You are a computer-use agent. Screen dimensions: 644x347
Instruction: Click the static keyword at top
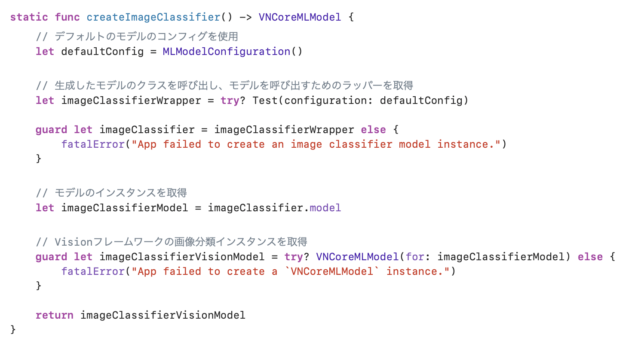click(x=29, y=17)
